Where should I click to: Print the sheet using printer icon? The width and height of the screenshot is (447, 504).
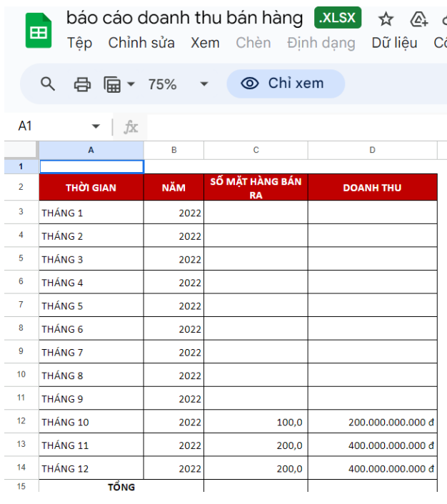coord(82,84)
